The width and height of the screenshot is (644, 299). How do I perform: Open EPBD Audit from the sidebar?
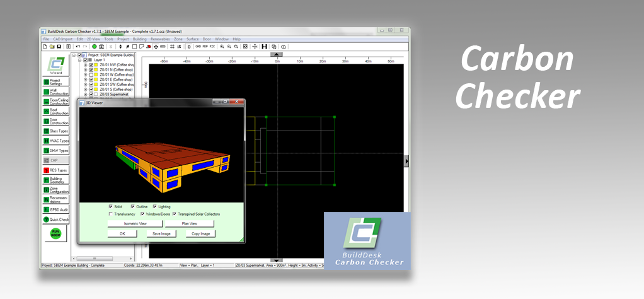tap(56, 209)
